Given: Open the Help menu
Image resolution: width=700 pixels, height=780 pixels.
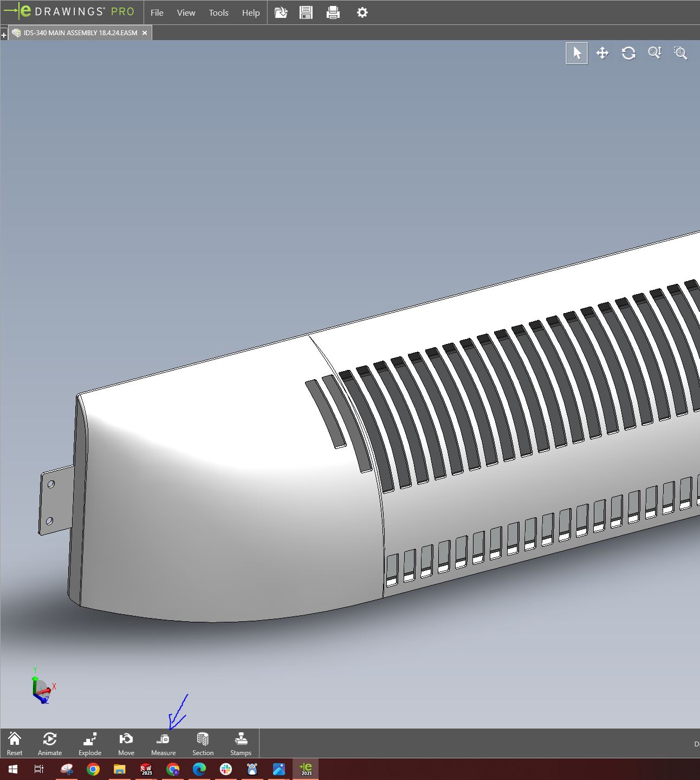Looking at the screenshot, I should point(250,12).
